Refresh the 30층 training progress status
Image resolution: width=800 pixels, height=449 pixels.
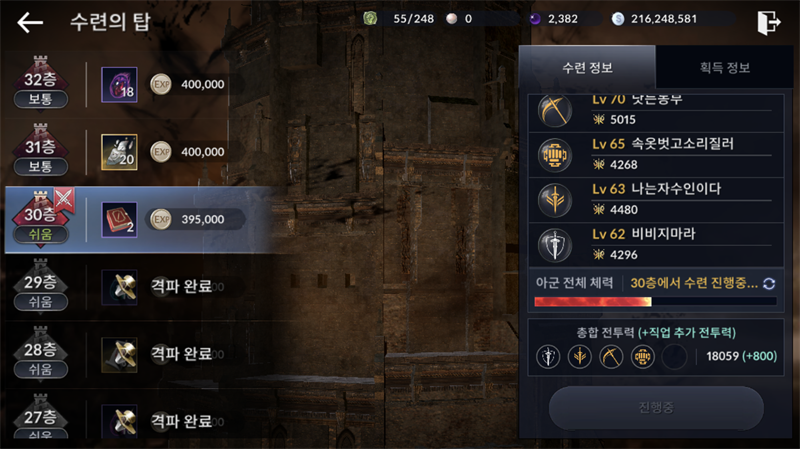click(769, 284)
